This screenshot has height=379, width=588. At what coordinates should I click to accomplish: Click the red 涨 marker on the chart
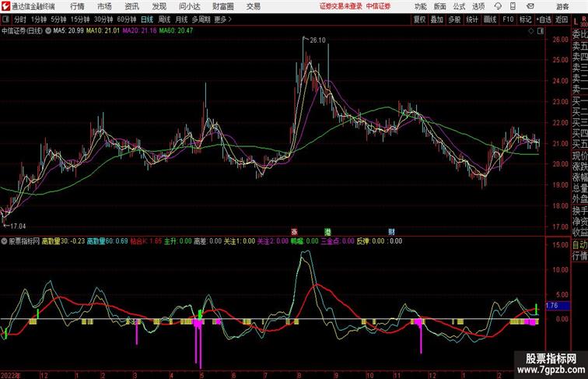[294, 232]
